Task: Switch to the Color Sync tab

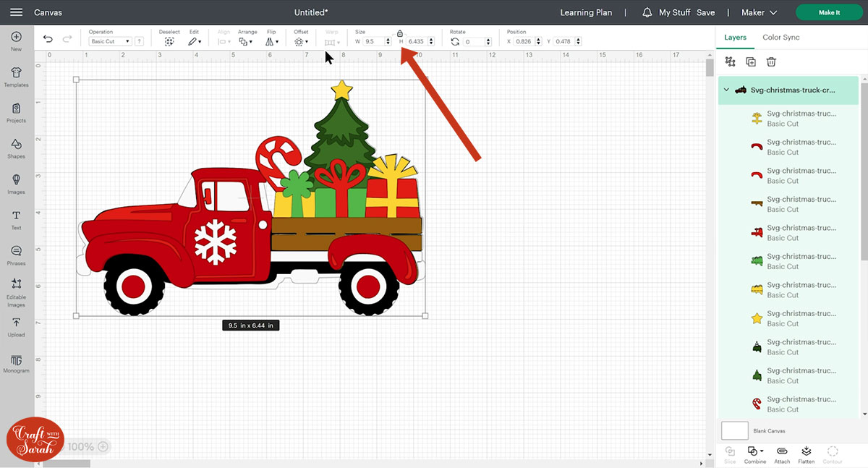Action: [781, 37]
